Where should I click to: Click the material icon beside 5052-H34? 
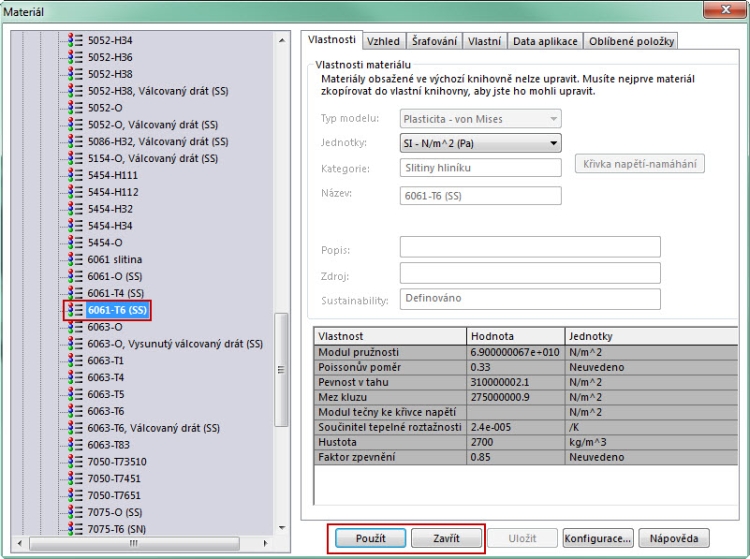(x=75, y=40)
